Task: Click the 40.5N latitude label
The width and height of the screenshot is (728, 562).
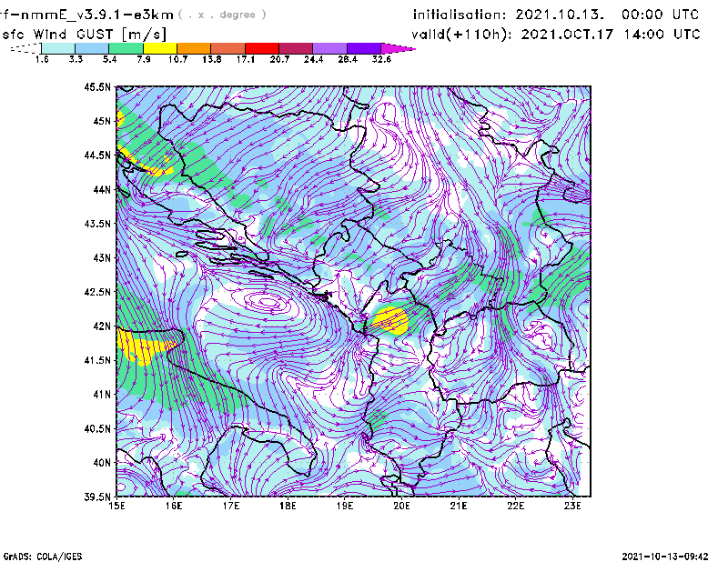Action: [x=97, y=429]
